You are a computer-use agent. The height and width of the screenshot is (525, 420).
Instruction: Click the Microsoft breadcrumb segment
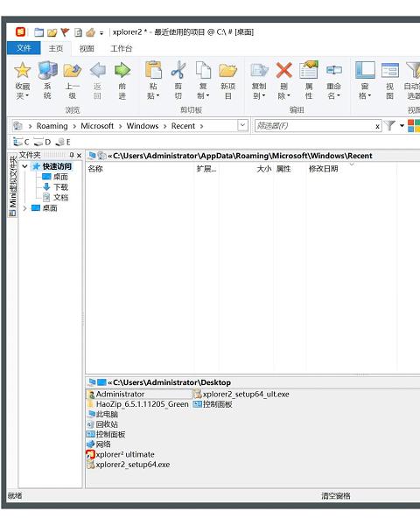pyautogui.click(x=97, y=126)
